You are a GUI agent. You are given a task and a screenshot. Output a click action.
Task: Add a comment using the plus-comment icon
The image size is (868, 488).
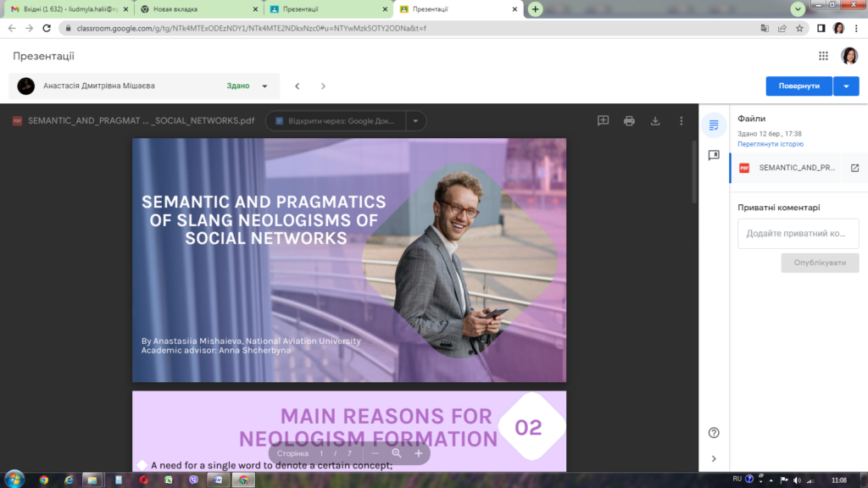click(x=603, y=121)
